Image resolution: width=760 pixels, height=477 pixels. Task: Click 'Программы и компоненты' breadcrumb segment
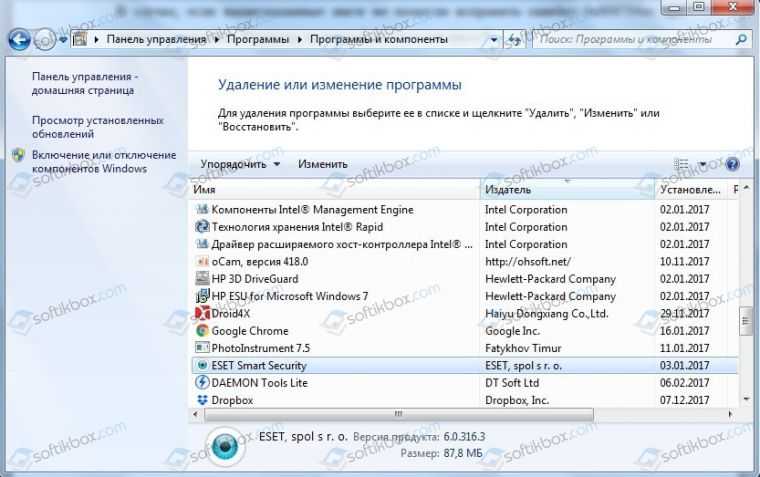pos(379,39)
